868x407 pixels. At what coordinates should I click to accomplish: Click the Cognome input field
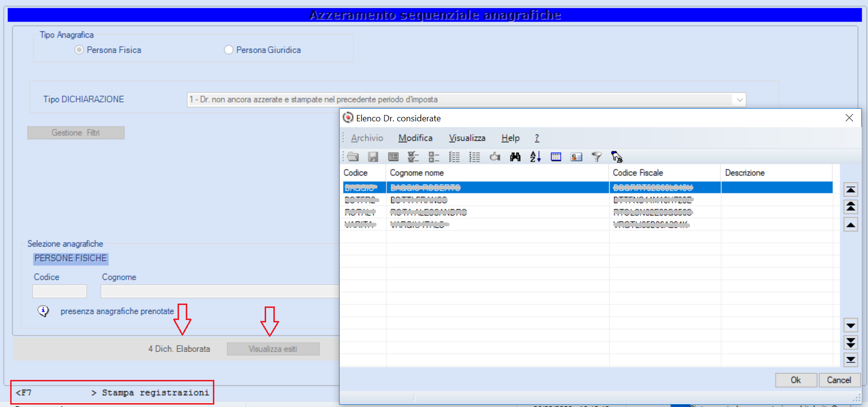220,291
